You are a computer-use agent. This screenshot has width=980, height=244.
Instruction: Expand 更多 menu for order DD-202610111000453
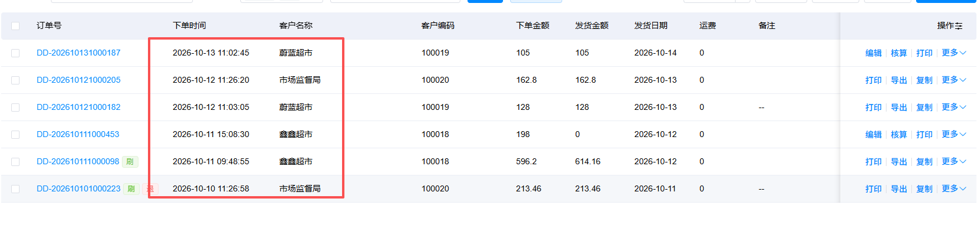pos(954,134)
